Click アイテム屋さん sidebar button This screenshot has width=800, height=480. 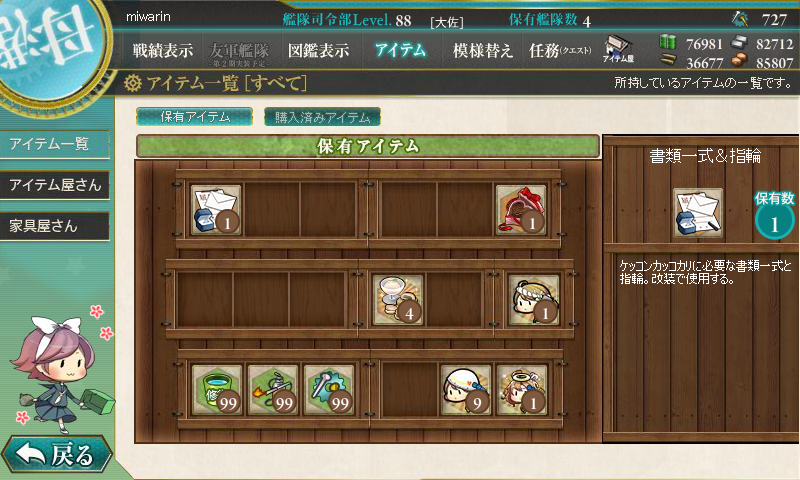(x=55, y=185)
